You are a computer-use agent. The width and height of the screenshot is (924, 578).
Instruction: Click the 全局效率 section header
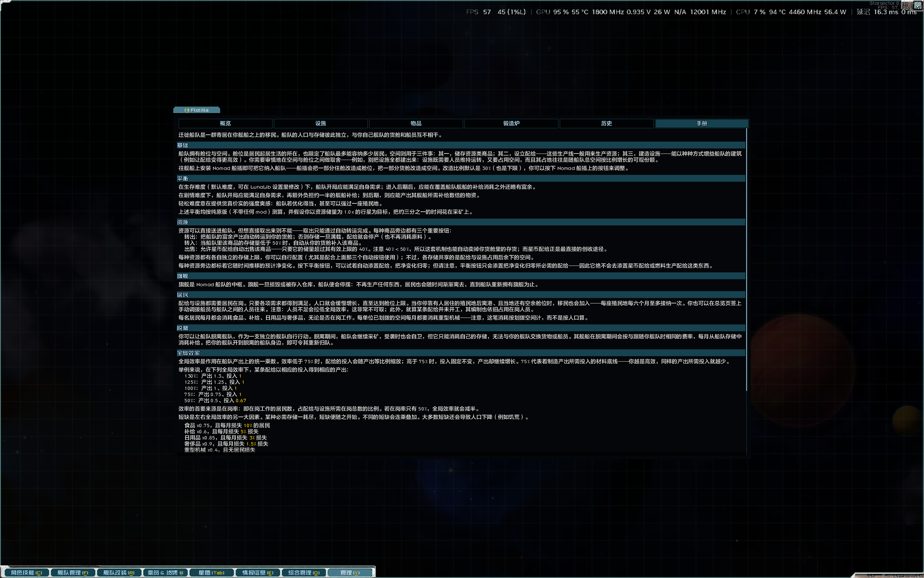point(461,353)
